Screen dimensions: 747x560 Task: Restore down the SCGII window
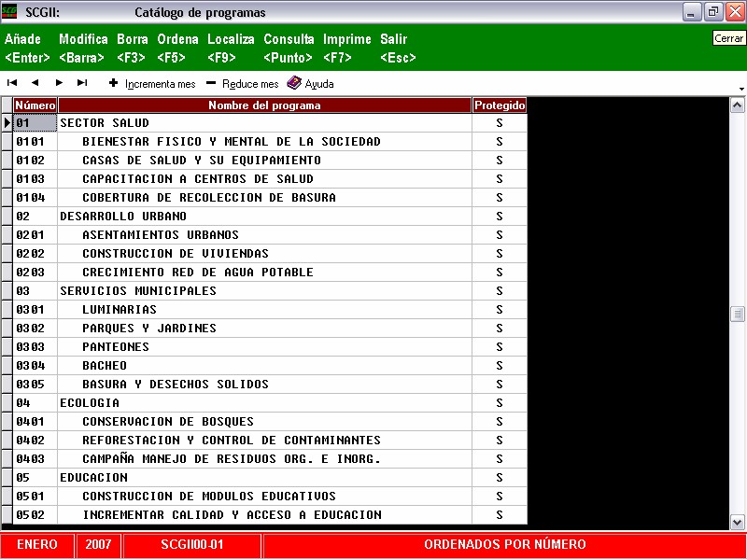coord(712,12)
